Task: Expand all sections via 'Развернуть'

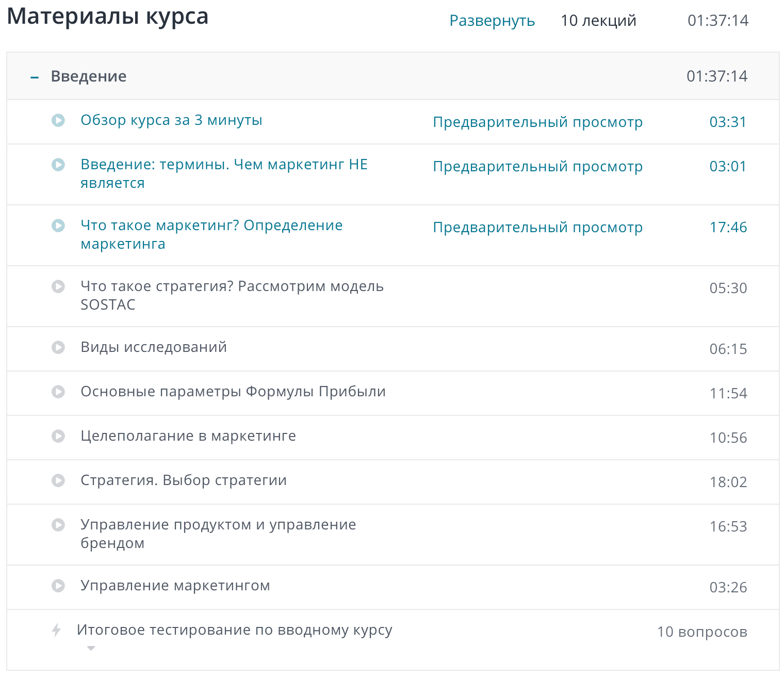Action: coord(492,21)
